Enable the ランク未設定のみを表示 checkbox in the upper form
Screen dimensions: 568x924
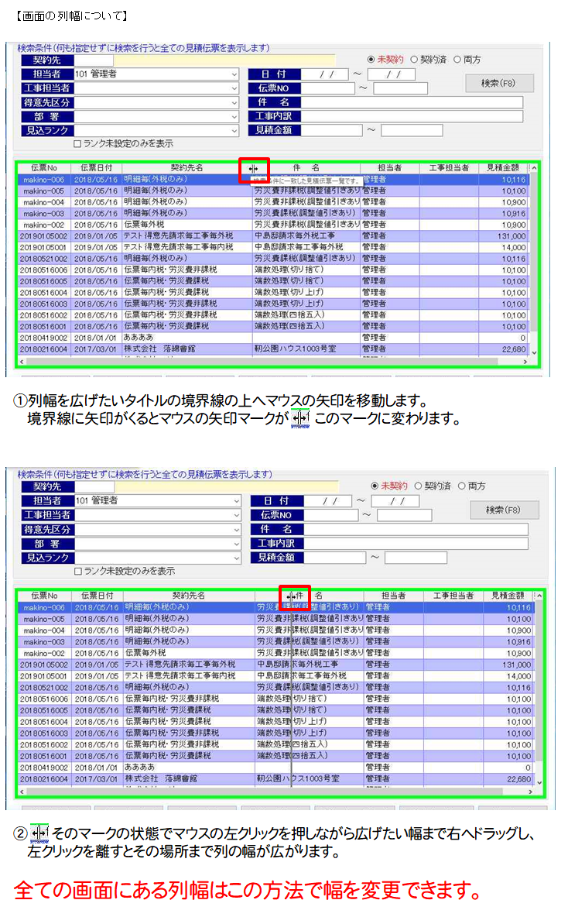(77, 143)
